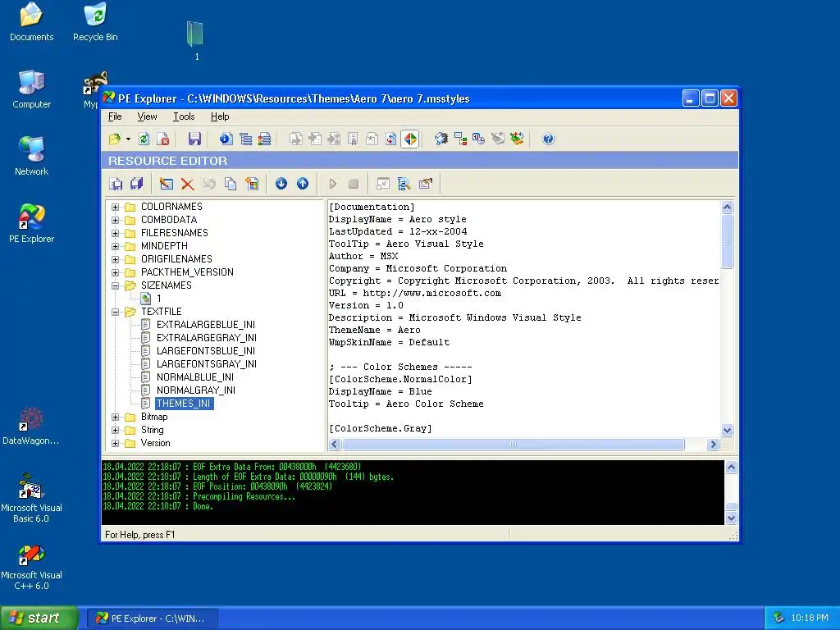The height and width of the screenshot is (630, 840).
Task: Click the blue Move Down arrow icon
Action: click(x=281, y=184)
